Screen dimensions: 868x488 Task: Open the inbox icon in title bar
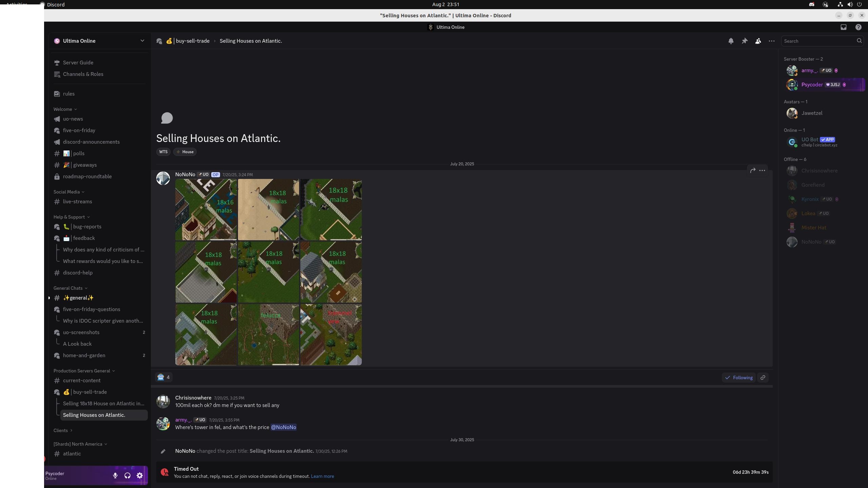[x=844, y=27]
